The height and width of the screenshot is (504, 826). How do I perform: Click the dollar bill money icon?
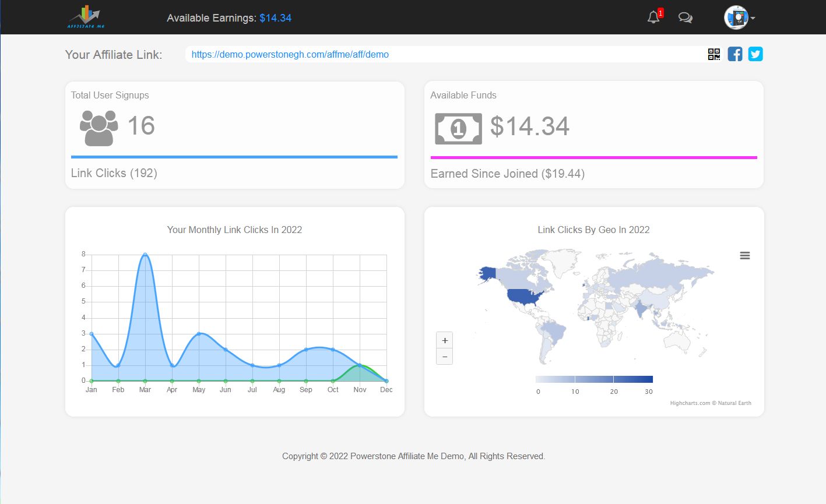pos(458,128)
